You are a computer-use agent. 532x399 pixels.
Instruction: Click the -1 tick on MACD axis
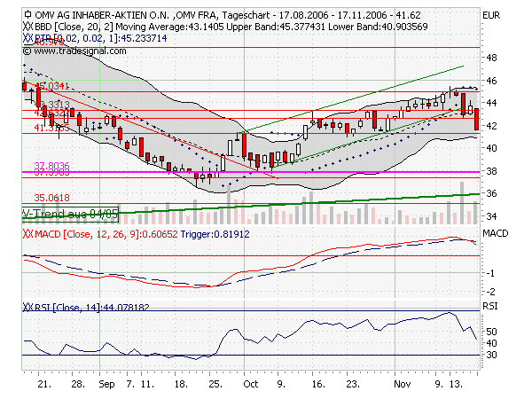(x=490, y=273)
